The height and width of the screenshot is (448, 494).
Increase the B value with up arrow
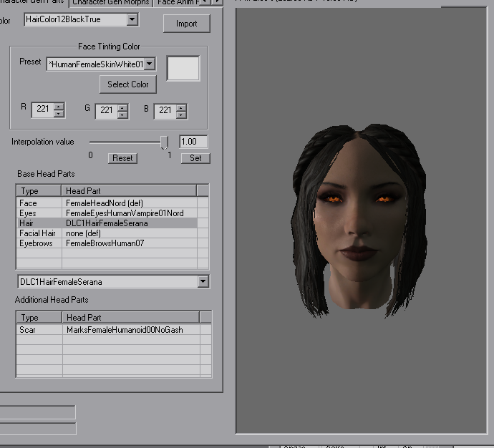point(181,107)
